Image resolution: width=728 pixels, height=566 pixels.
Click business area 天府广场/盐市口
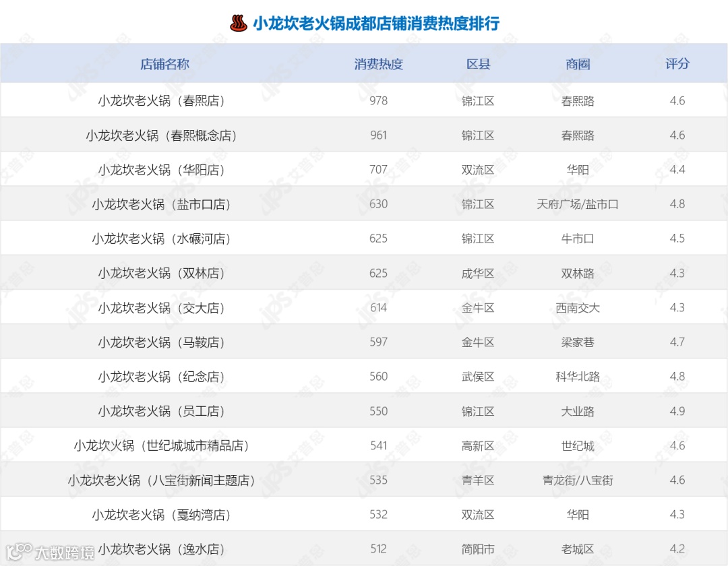tap(578, 204)
